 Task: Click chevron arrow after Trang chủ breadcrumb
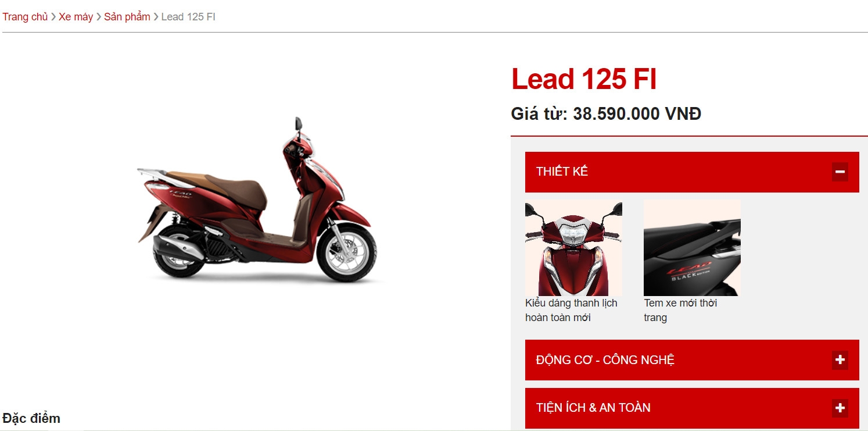coord(53,17)
